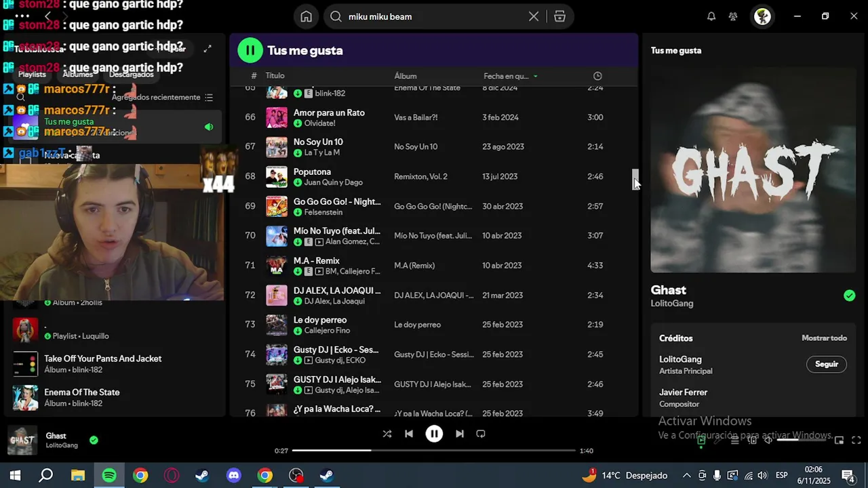The image size is (868, 488).
Task: Open File Explorer from the taskbar
Action: coord(77,475)
